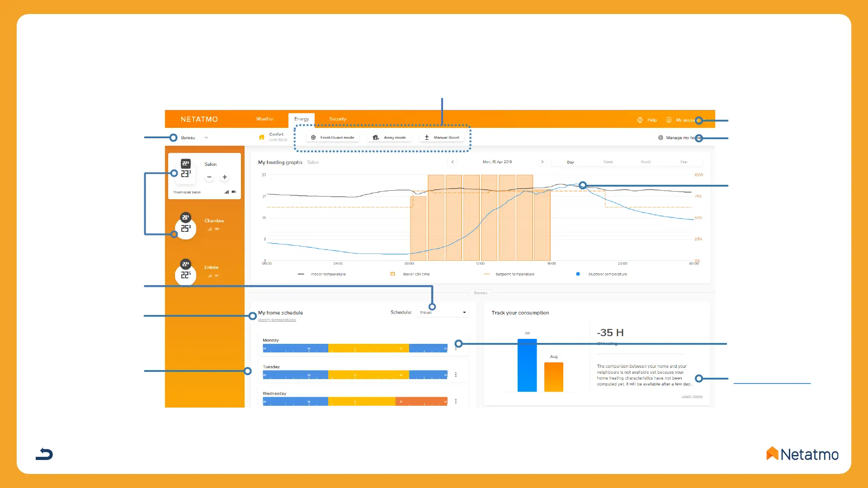Switch graph to Month view

tap(646, 162)
